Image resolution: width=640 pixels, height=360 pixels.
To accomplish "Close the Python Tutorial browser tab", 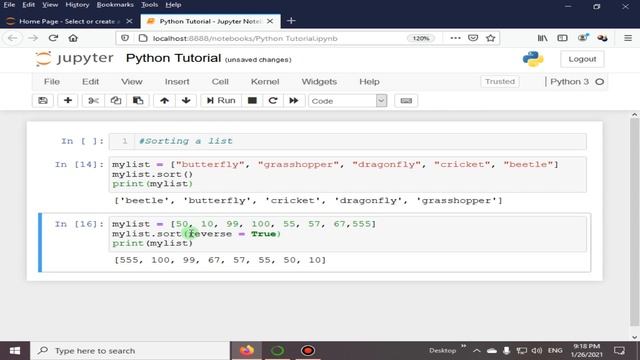I will 270,21.
